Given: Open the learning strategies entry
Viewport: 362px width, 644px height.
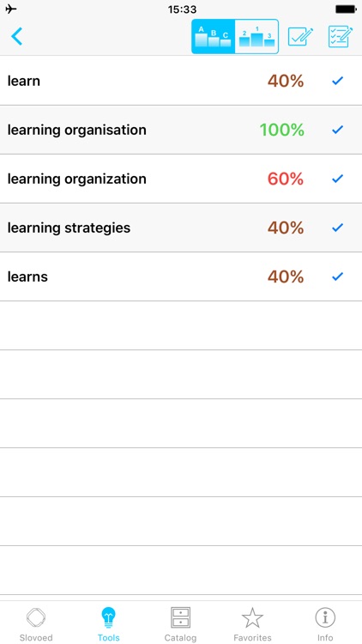Looking at the screenshot, I should tap(69, 228).
